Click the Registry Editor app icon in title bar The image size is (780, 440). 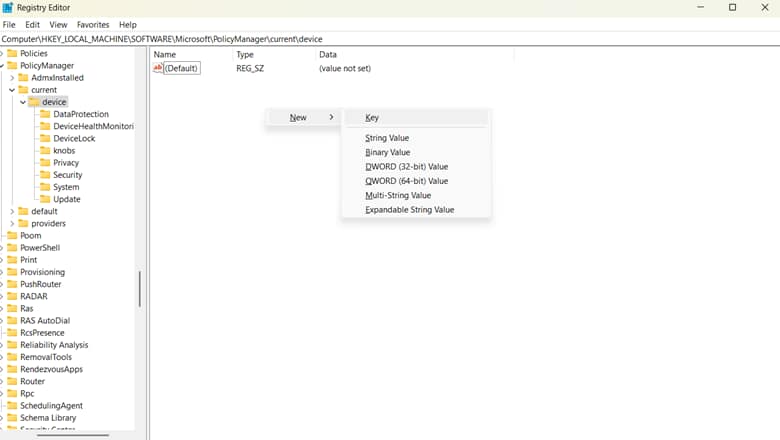click(x=8, y=7)
